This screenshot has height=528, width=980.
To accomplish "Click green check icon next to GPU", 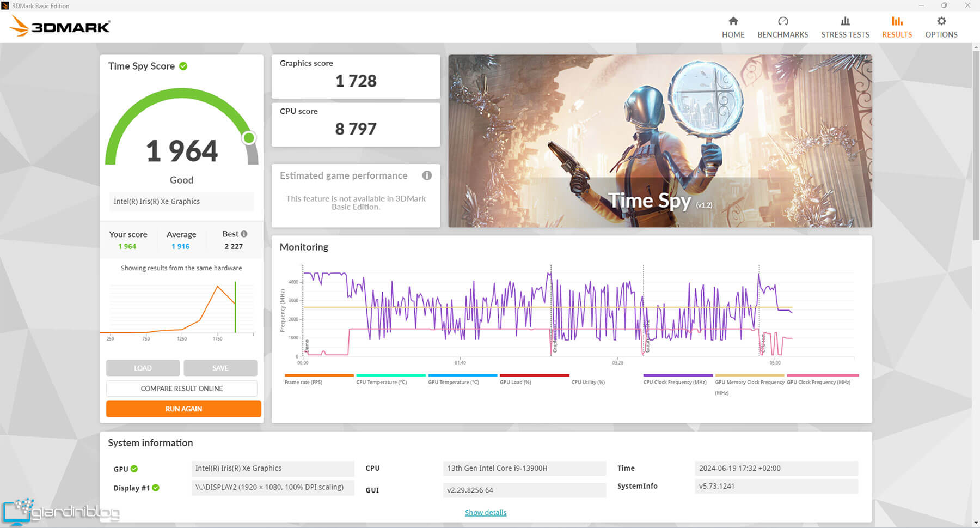I will pyautogui.click(x=134, y=469).
